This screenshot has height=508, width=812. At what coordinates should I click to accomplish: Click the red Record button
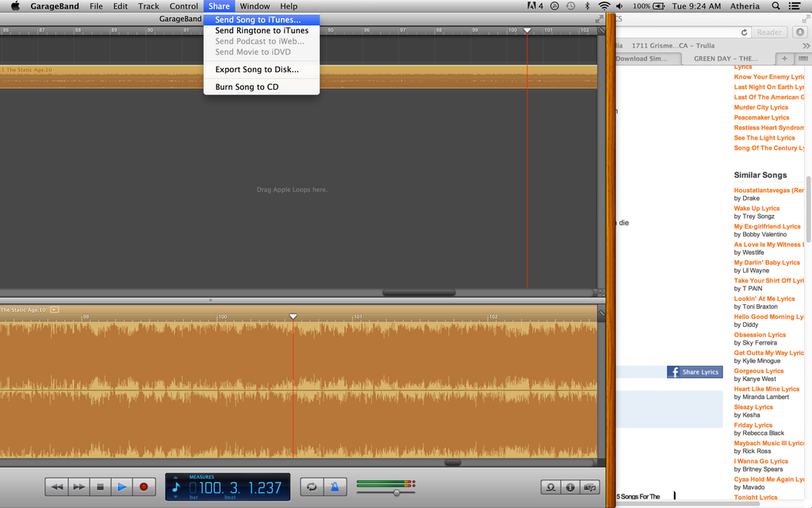[144, 487]
